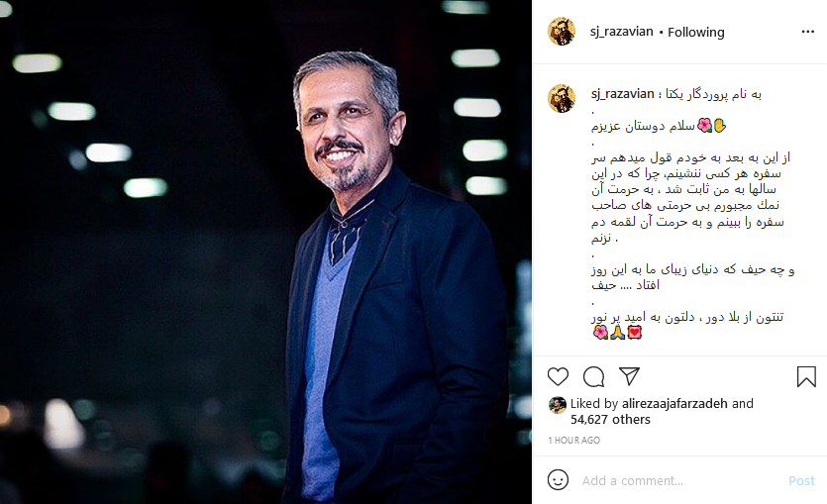Open sj_razavian username in post header
827x504 pixels.
pyautogui.click(x=621, y=32)
